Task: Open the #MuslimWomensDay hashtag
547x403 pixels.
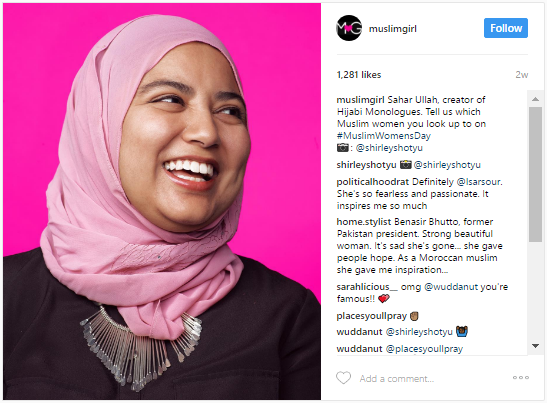Action: [x=384, y=136]
